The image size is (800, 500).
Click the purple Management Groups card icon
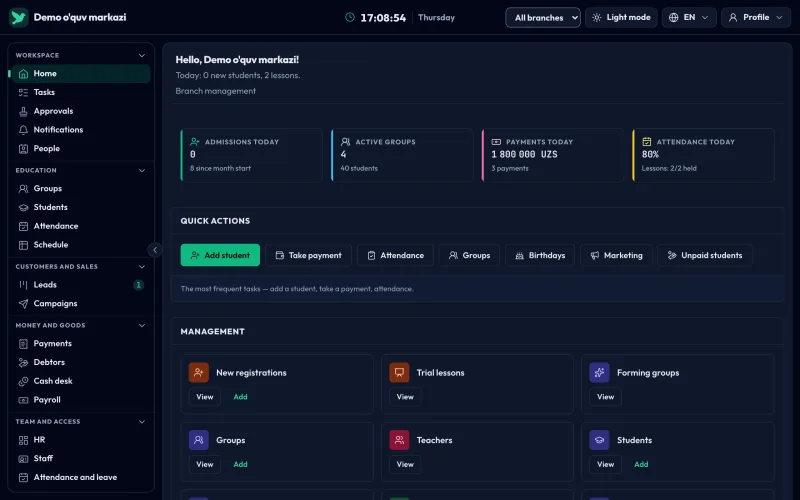point(198,440)
